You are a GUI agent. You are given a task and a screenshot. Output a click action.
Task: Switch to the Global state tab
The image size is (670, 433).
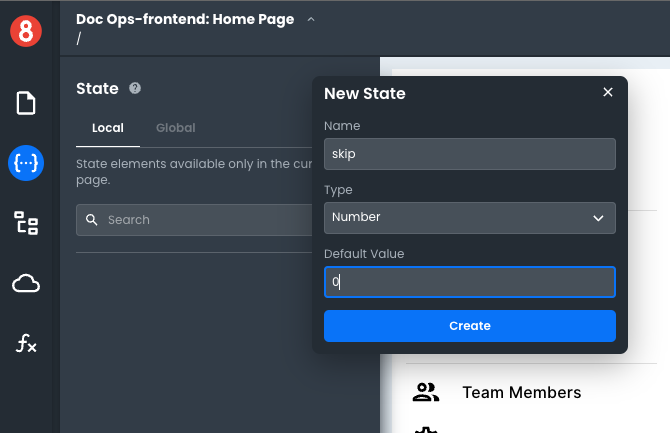pyautogui.click(x=175, y=128)
